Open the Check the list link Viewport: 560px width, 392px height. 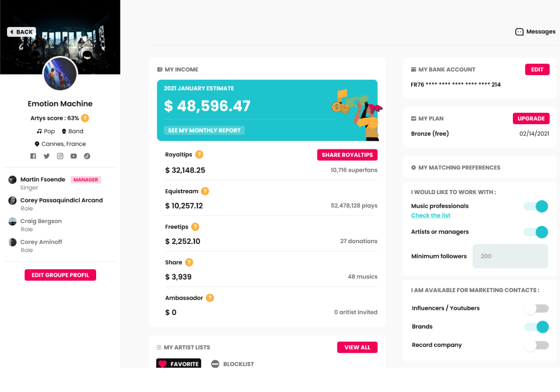[431, 216]
